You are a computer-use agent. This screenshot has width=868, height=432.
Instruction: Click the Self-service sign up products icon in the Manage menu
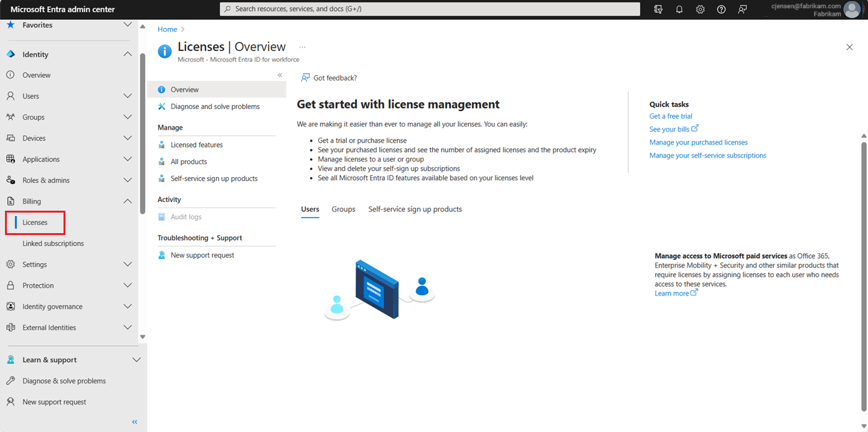[x=162, y=178]
